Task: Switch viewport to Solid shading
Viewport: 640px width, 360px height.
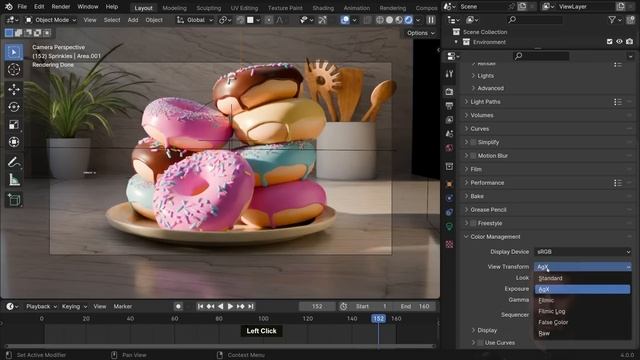Action: click(389, 20)
